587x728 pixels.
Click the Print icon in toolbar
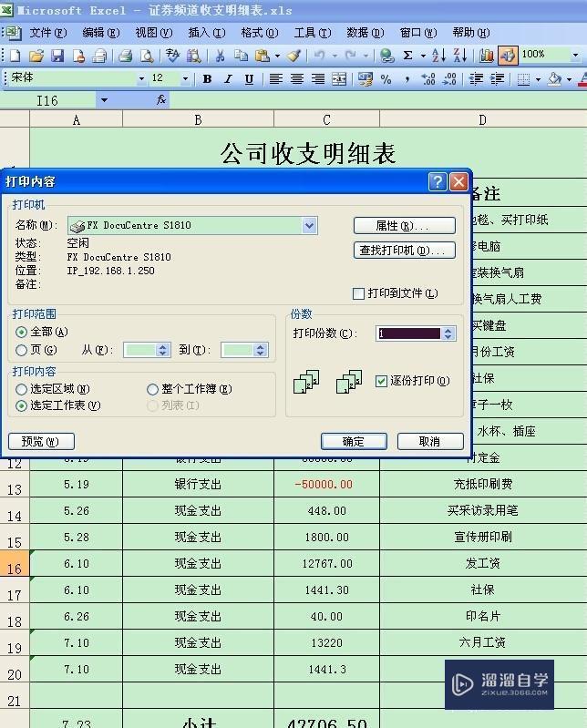coord(125,56)
